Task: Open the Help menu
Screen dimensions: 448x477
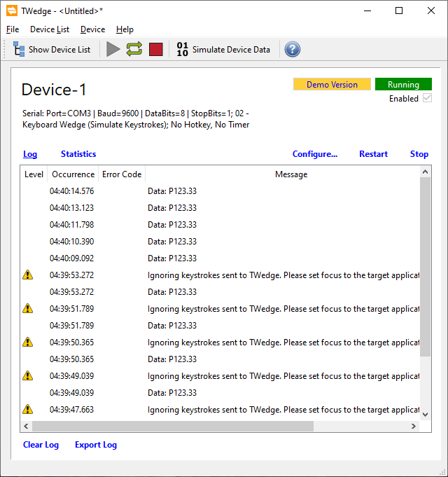Action: coord(125,29)
